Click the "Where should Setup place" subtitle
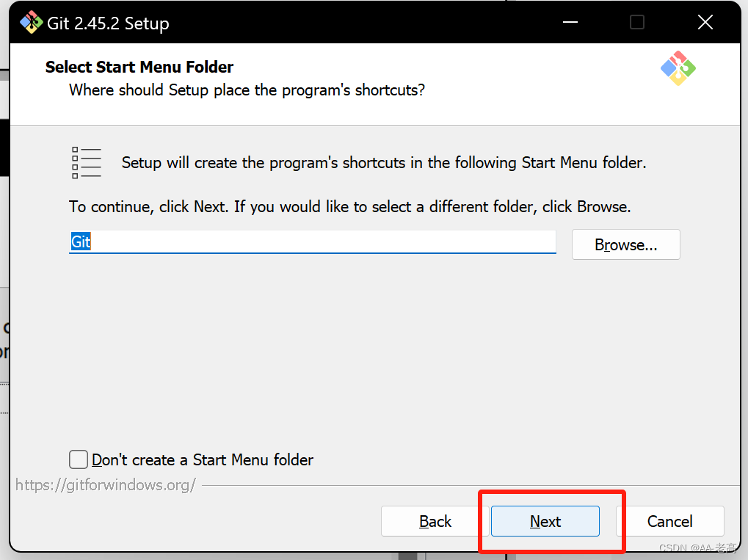The width and height of the screenshot is (748, 560). [247, 90]
